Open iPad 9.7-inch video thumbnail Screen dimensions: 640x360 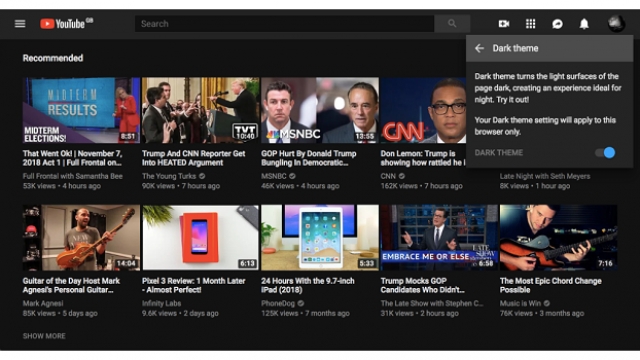point(320,238)
